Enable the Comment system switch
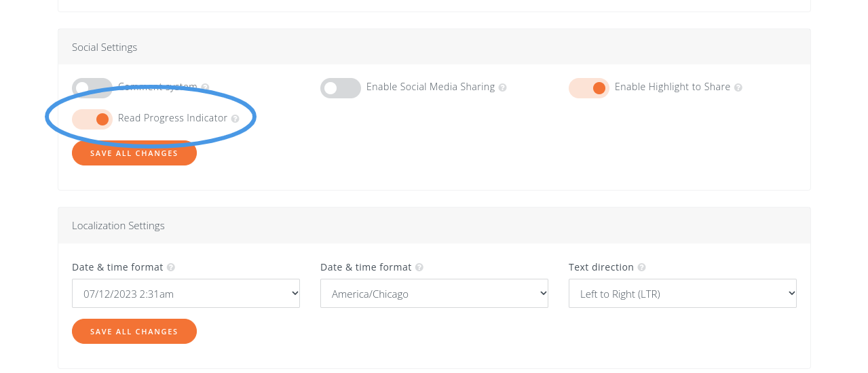The height and width of the screenshot is (373, 868). [x=92, y=87]
